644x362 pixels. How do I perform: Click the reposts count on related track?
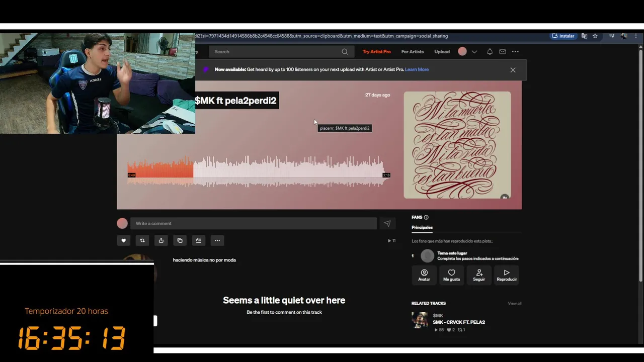461,330
